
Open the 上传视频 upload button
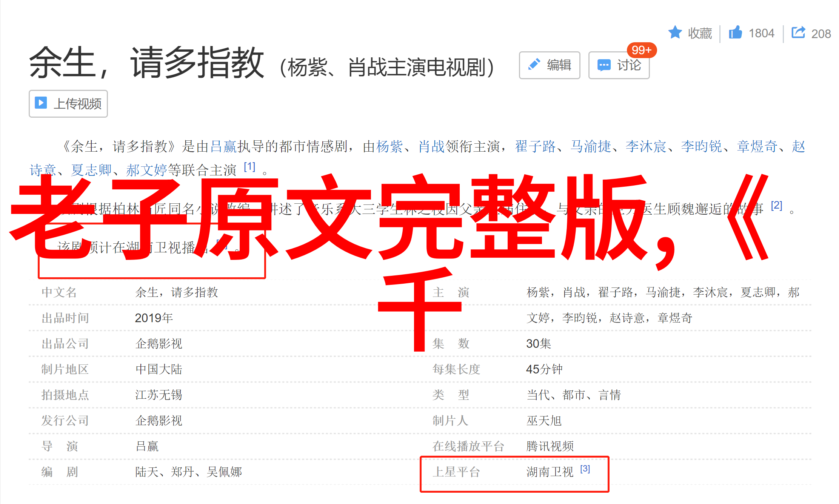[x=68, y=104]
